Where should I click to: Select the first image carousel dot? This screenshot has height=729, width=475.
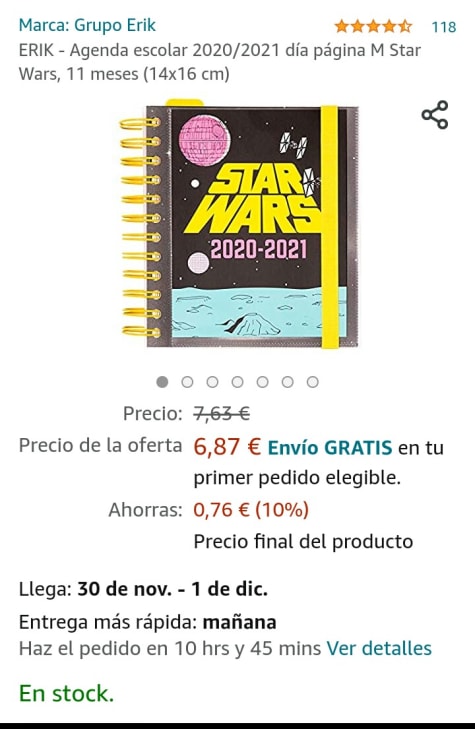click(162, 382)
